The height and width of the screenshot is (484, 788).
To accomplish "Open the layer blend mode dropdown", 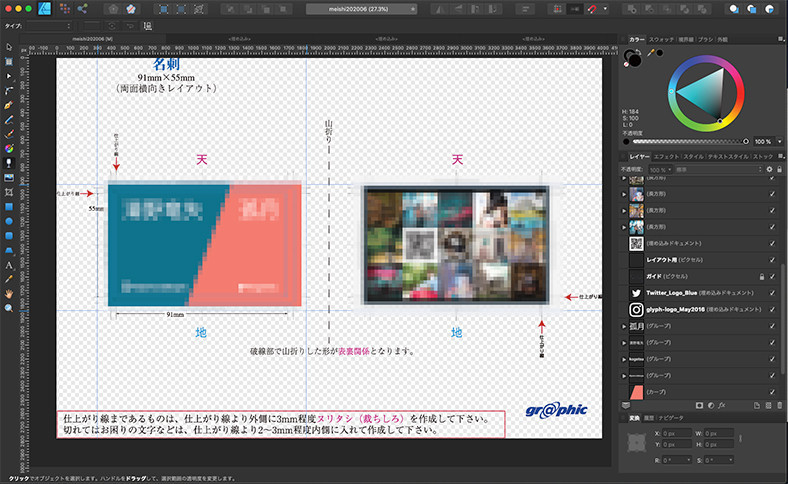I will coord(719,169).
